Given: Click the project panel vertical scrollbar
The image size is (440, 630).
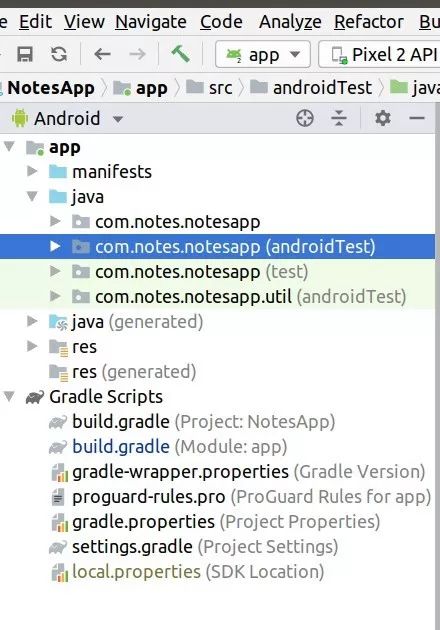Looking at the screenshot, I should (x=438, y=366).
